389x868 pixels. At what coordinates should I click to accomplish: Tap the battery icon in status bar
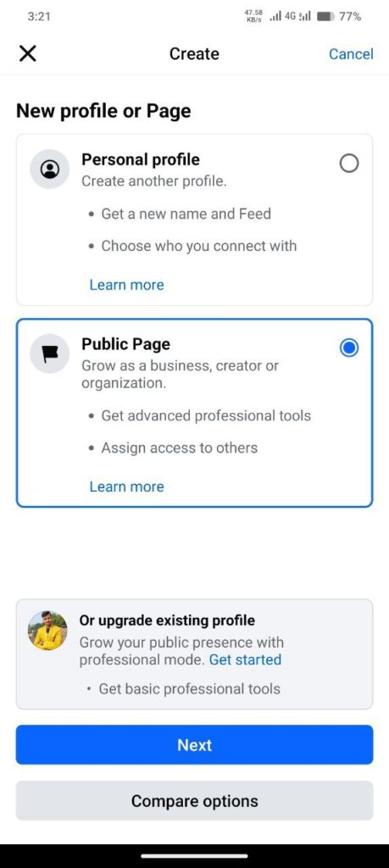325,17
